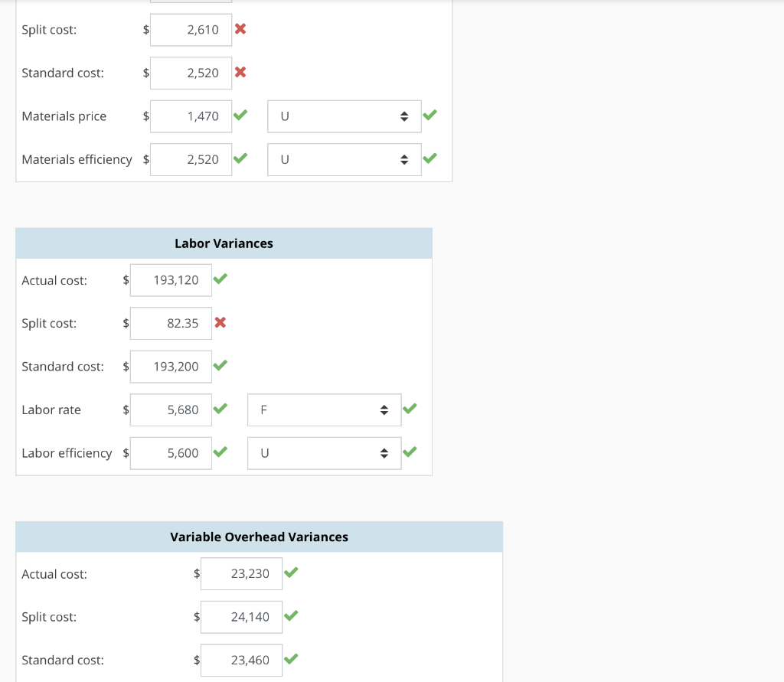The height and width of the screenshot is (682, 784).
Task: Click the green check beside Labor efficiency 5,600
Action: 220,452
